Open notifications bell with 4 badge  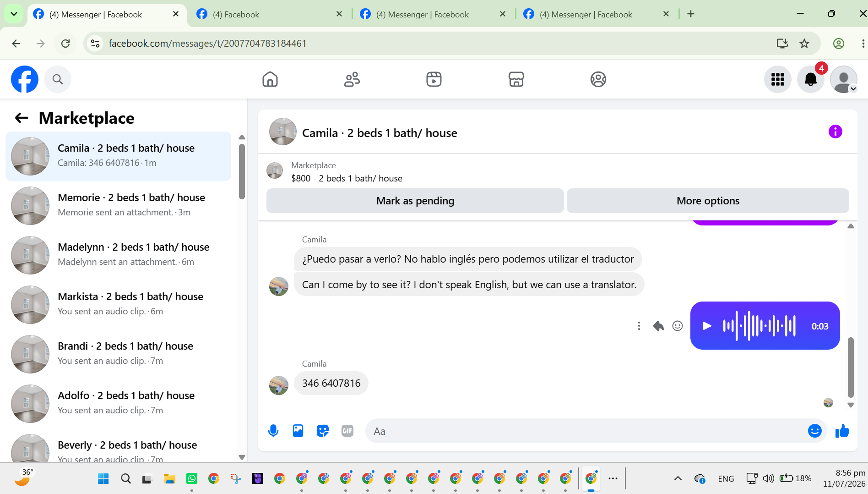click(x=811, y=79)
